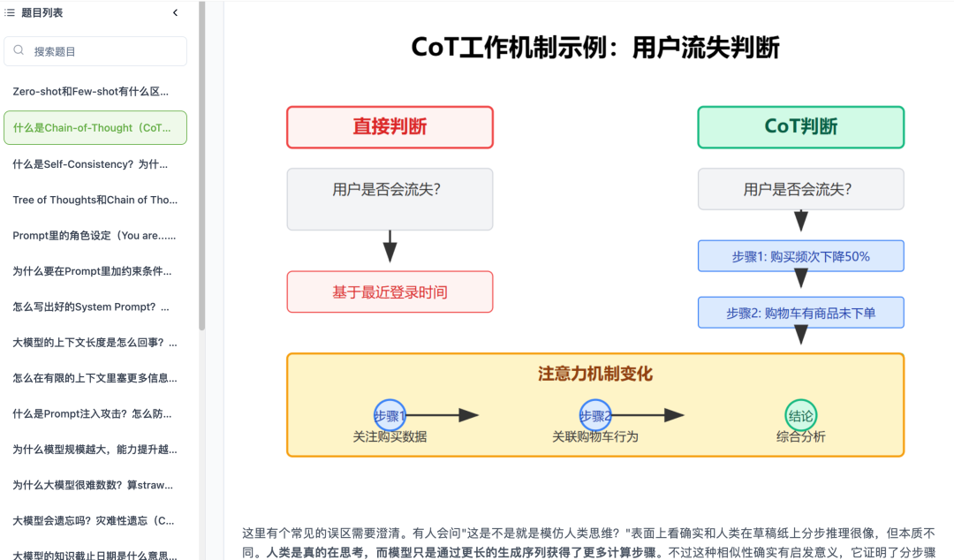
Task: Open the Self-Consistency question
Action: click(91, 163)
